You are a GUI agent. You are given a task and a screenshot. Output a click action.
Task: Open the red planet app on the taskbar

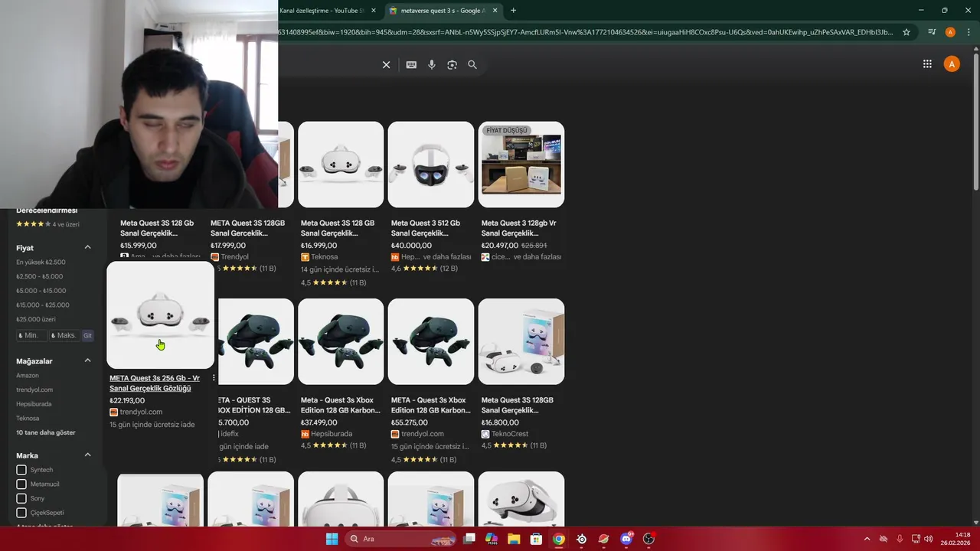tap(604, 539)
